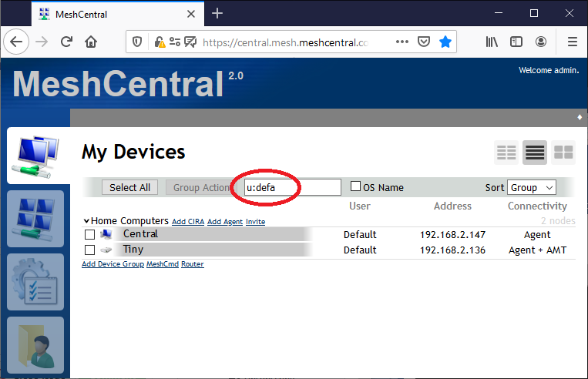The width and height of the screenshot is (588, 379).
Task: Click the Group Action button
Action: click(201, 187)
